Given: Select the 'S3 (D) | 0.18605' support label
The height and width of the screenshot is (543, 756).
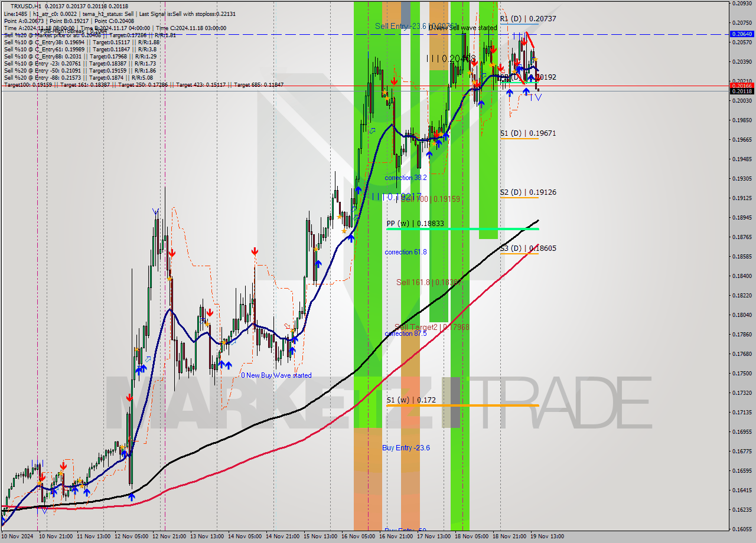Looking at the screenshot, I should (528, 248).
